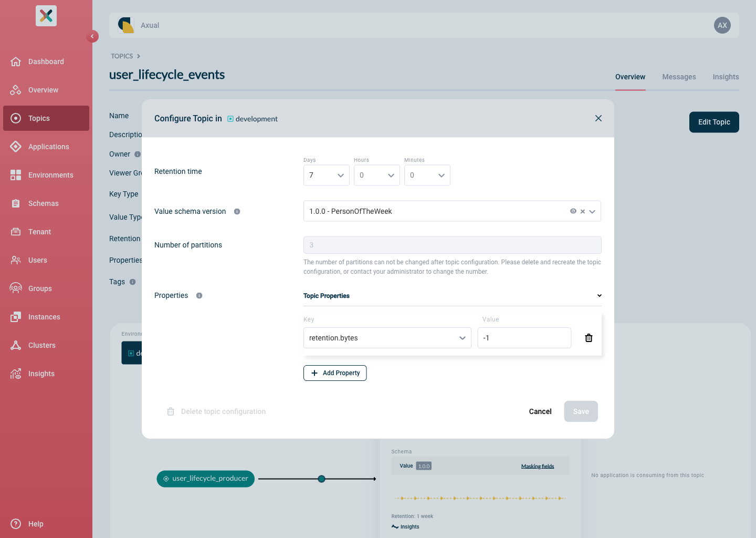The width and height of the screenshot is (756, 538).
Task: Click the Help question mark icon
Action: click(16, 524)
